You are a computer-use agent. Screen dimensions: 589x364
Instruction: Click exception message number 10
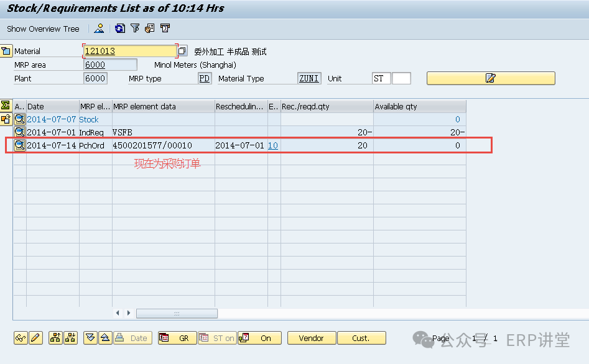(273, 145)
